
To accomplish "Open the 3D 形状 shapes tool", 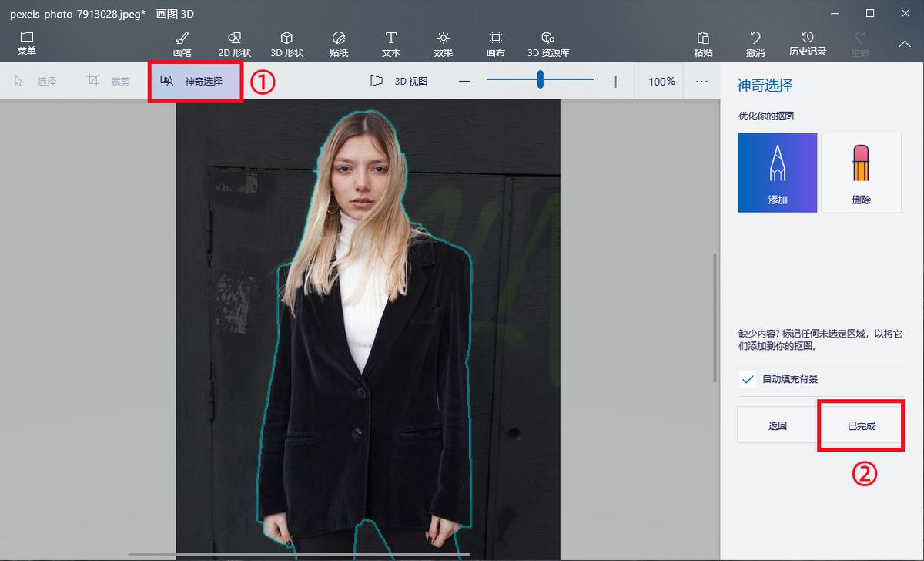I will coord(286,44).
